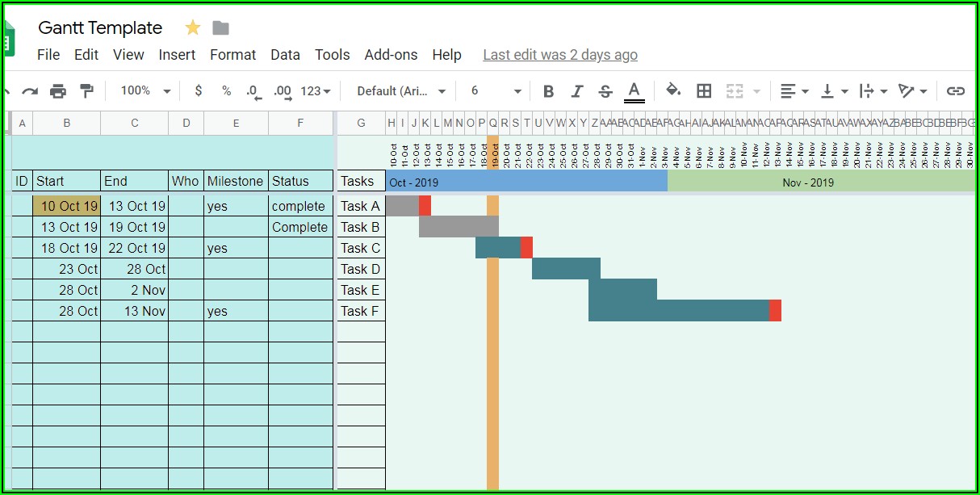Print the spreadsheet using the printer icon
The width and height of the screenshot is (980, 495).
click(x=58, y=91)
